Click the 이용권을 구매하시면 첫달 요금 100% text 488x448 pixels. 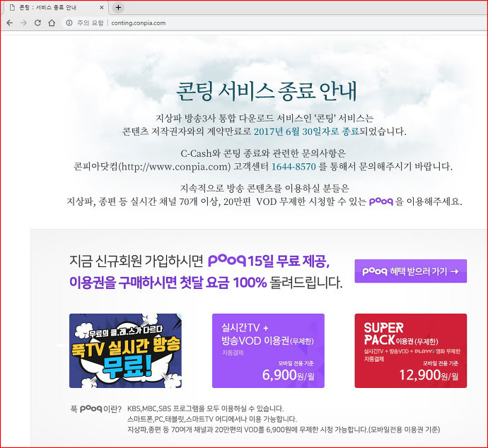168,283
